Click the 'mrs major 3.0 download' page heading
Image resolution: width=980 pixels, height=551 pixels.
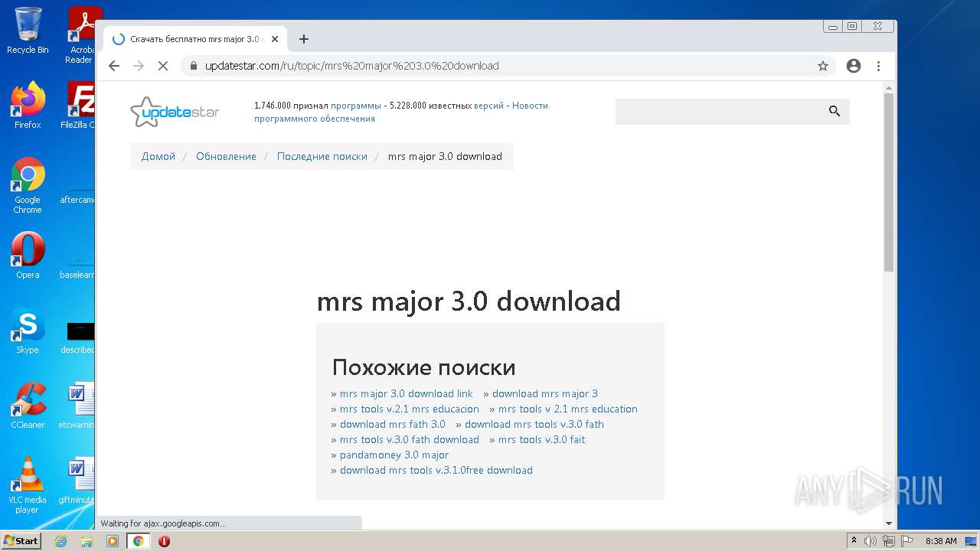(x=469, y=301)
